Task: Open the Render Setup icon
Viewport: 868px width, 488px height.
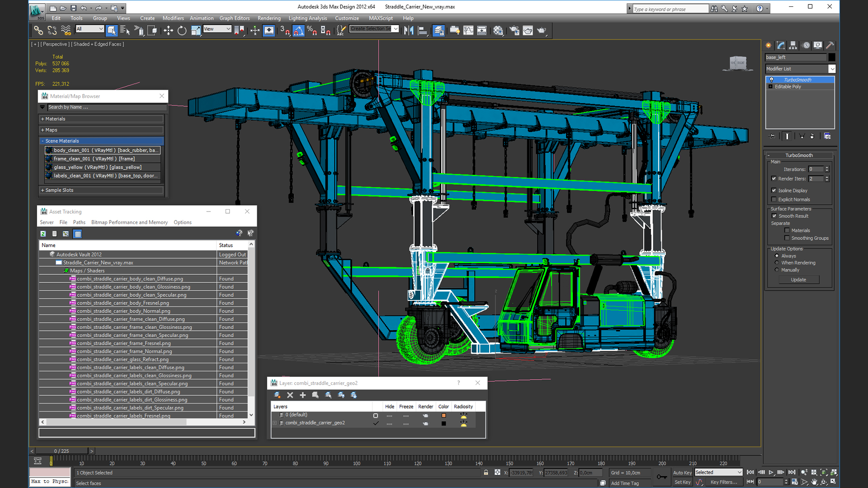Action: (514, 30)
